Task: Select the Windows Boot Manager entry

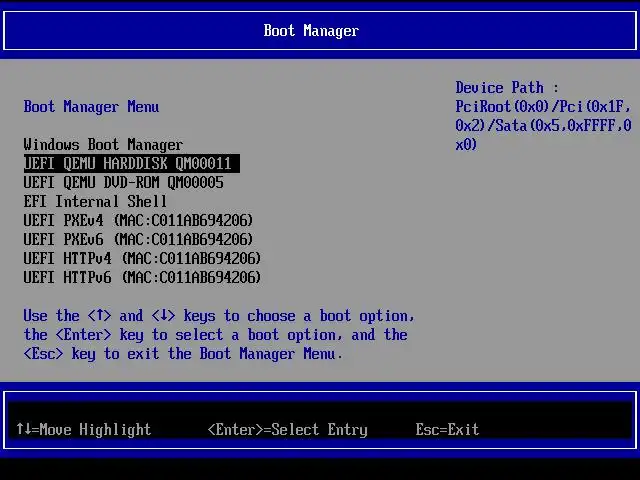Action: click(x=103, y=144)
